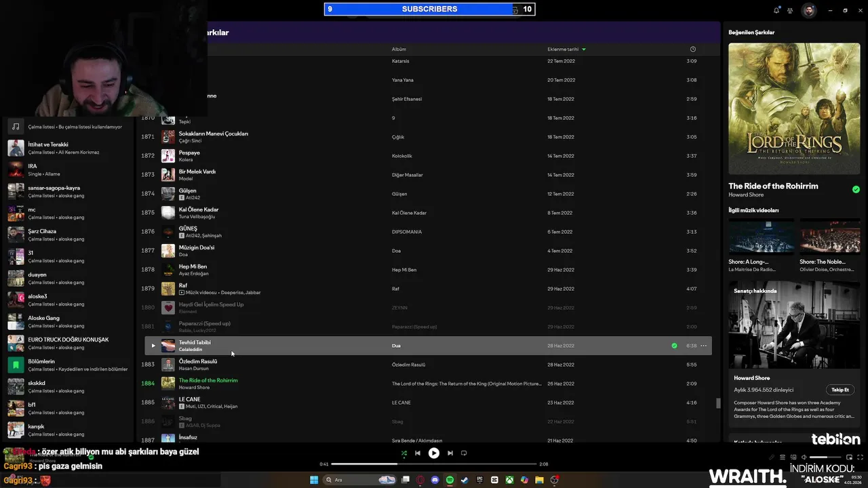Screen dimensions: 868x488
Task: Sort by Eklenme tarihi column
Action: click(x=566, y=49)
